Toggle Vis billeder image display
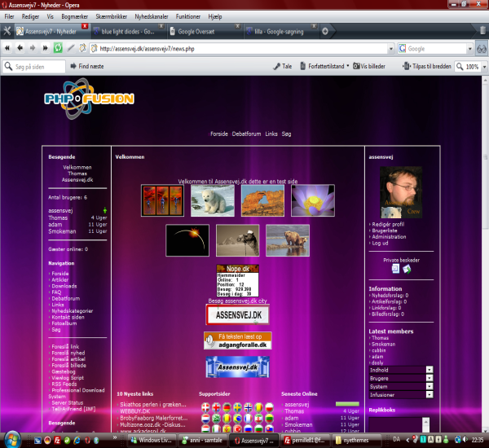This screenshot has width=489, height=448. tap(369, 66)
